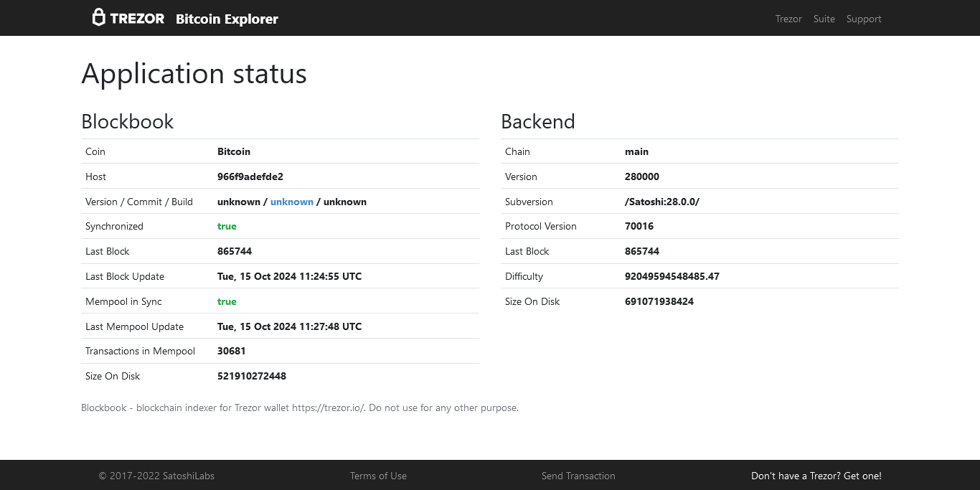980x490 pixels.
Task: Open the blue unknown commit link
Action: coord(292,202)
